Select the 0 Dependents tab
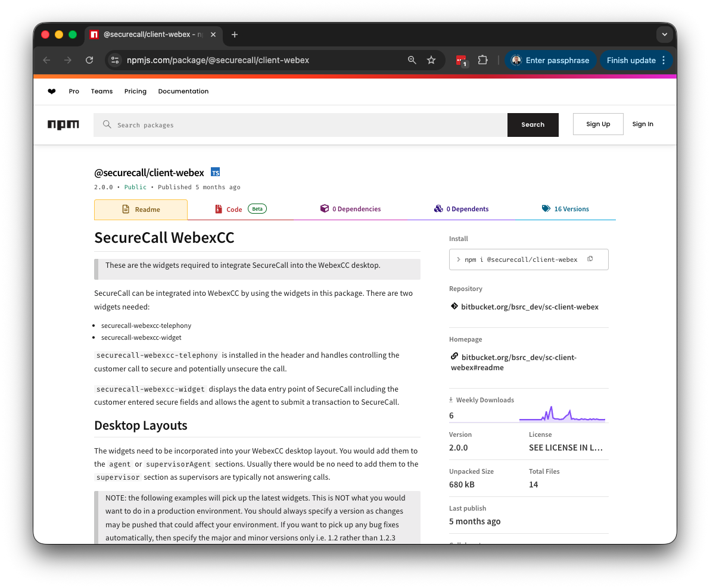The image size is (710, 588). coord(462,209)
